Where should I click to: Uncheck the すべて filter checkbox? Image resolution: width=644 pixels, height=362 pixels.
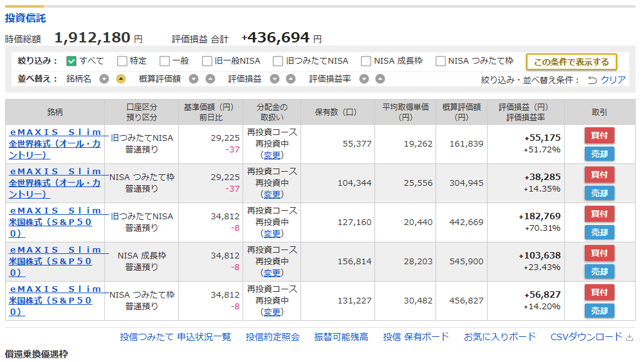pyautogui.click(x=72, y=61)
